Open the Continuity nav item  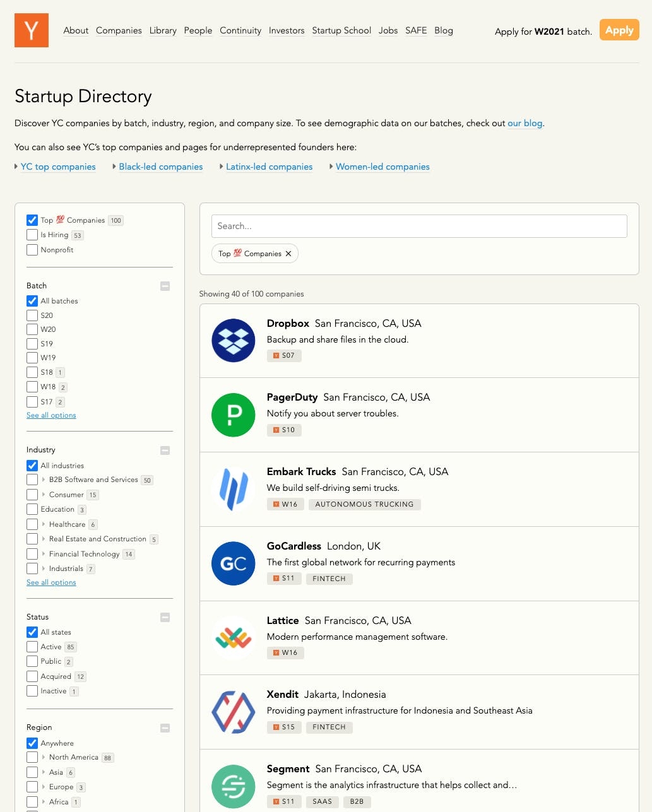pyautogui.click(x=240, y=30)
